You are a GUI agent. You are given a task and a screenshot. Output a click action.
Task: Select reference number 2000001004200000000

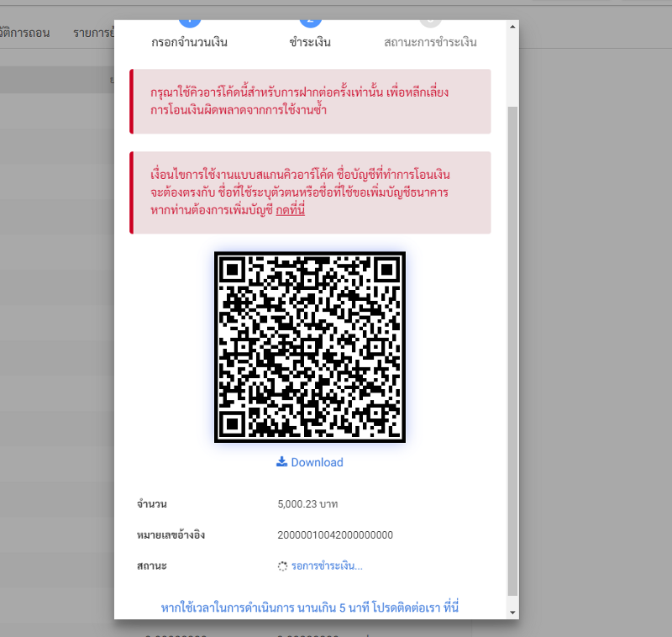pyautogui.click(x=335, y=535)
